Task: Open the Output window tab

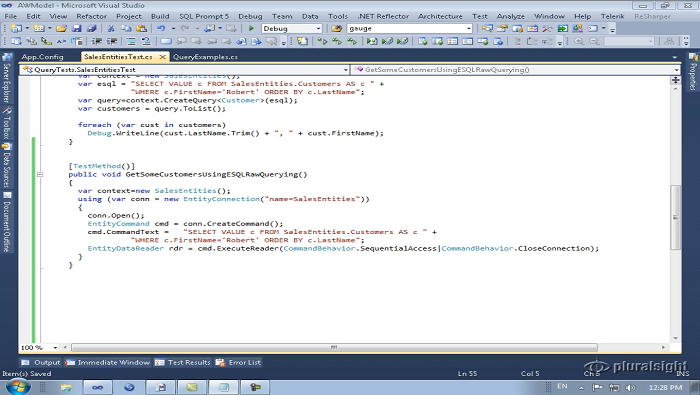Action: tap(41, 362)
